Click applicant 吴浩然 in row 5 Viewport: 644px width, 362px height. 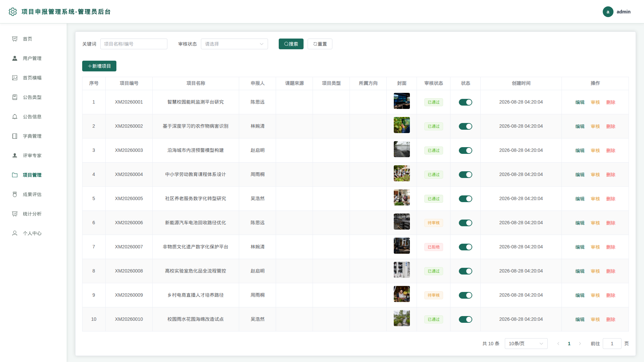pyautogui.click(x=257, y=198)
